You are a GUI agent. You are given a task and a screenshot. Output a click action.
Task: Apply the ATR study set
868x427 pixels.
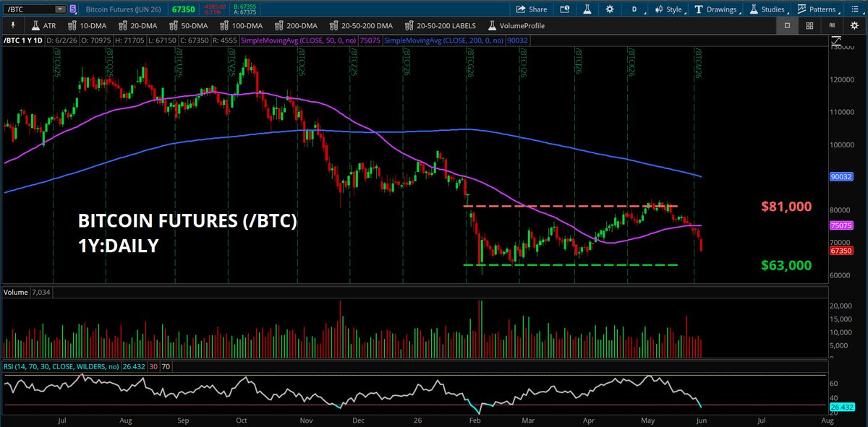[x=44, y=25]
